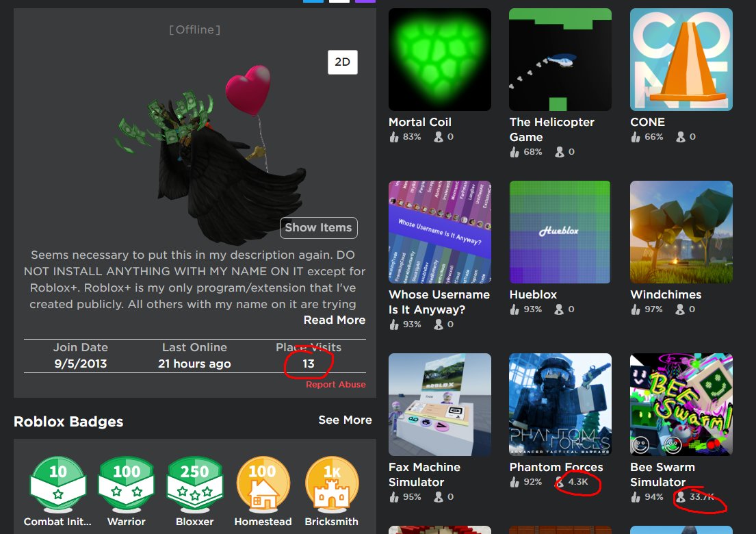Click the avatar 3D model preview
756x534 pixels.
click(212, 154)
